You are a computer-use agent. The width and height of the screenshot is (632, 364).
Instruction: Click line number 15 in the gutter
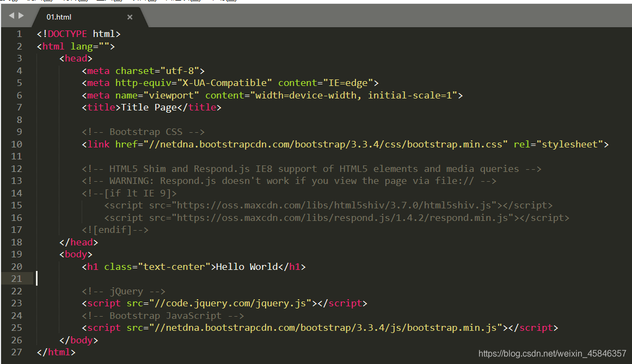click(16, 205)
